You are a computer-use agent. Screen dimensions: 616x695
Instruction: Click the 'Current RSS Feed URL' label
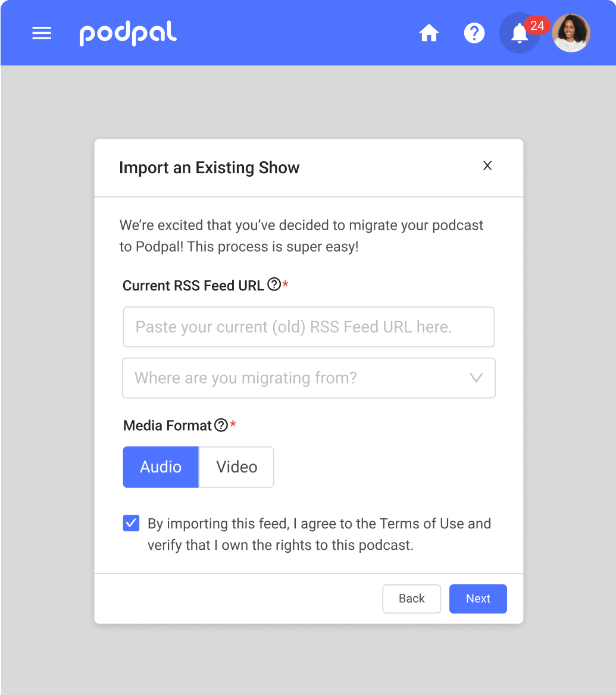193,286
